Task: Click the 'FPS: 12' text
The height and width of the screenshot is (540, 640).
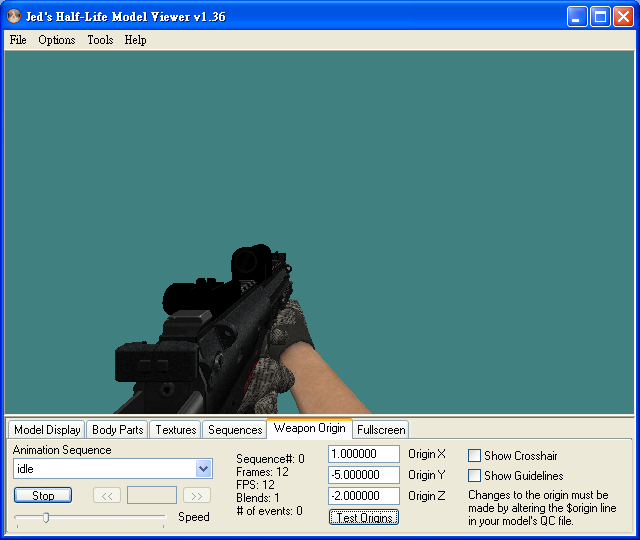Action: pos(255,485)
